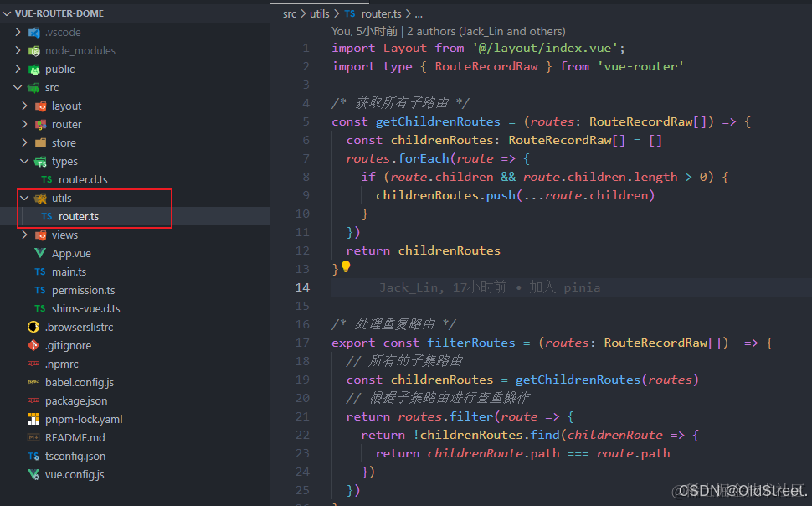The width and height of the screenshot is (812, 506).
Task: Click the store folder icon
Action: coord(40,142)
